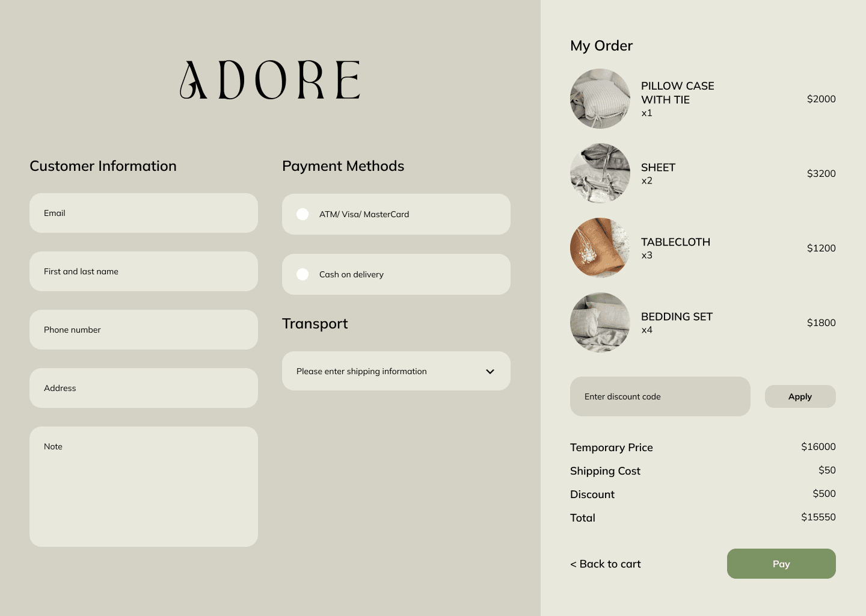Click the sheet product image
This screenshot has height=616, width=866.
[600, 173]
